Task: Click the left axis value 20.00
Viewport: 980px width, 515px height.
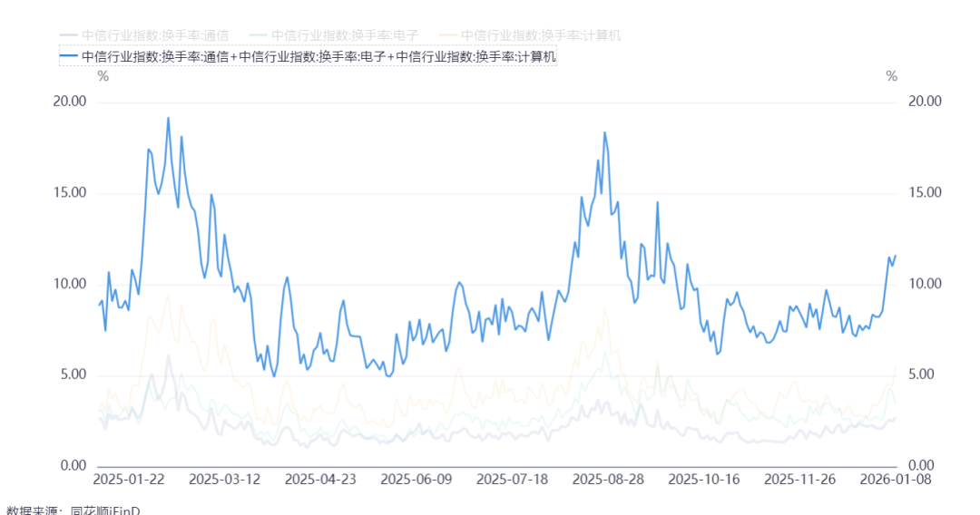Action: (69, 102)
